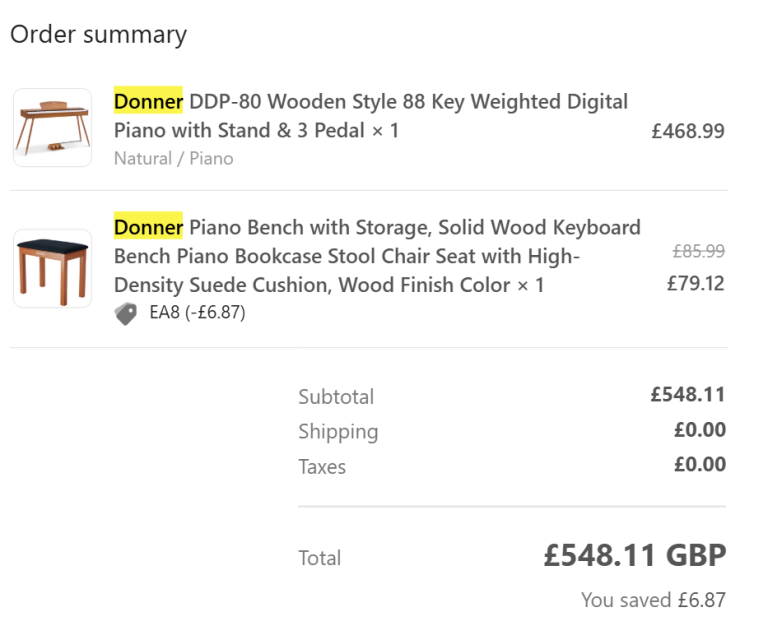Click the £548.11 subtotal amount

pyautogui.click(x=687, y=395)
